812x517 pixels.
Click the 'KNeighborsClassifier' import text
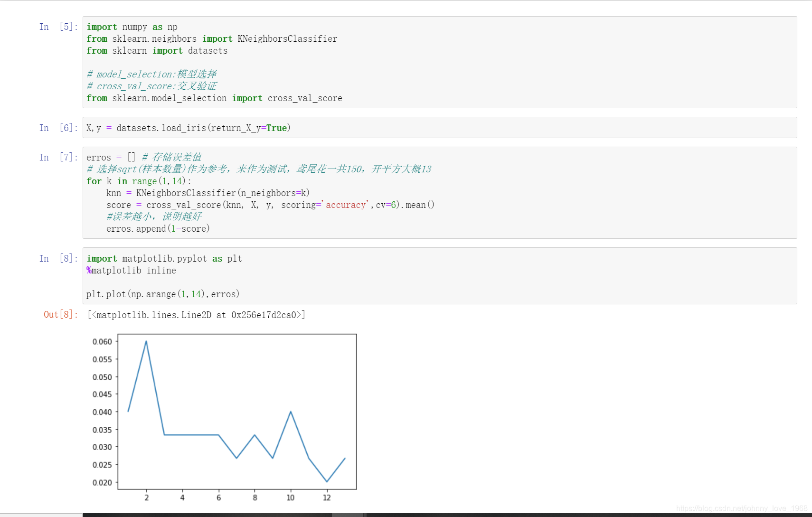click(x=287, y=39)
